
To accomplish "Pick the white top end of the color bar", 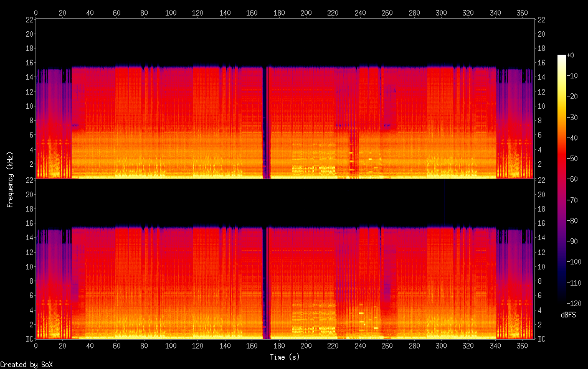I will point(562,57).
